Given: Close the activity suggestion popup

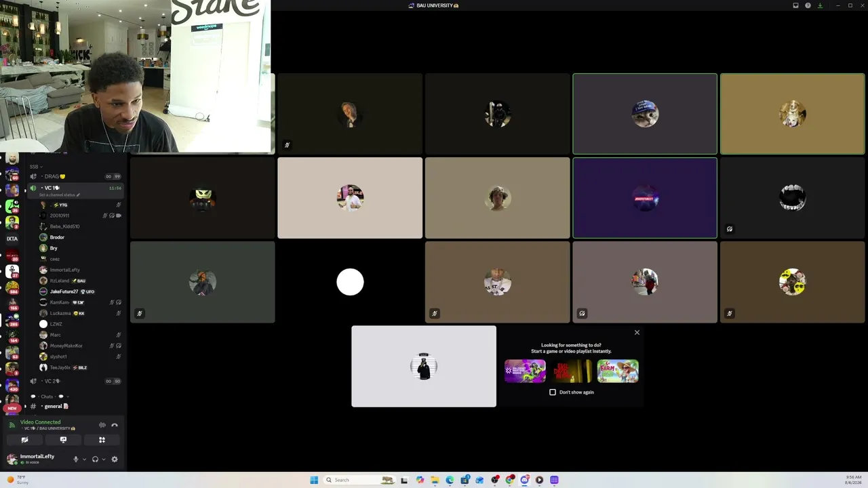Looking at the screenshot, I should 637,332.
